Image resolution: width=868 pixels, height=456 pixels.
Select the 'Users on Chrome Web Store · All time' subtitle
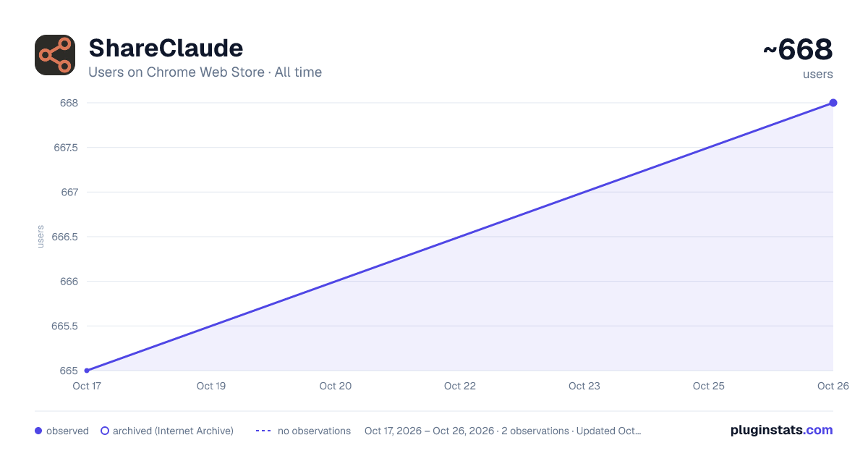(205, 72)
